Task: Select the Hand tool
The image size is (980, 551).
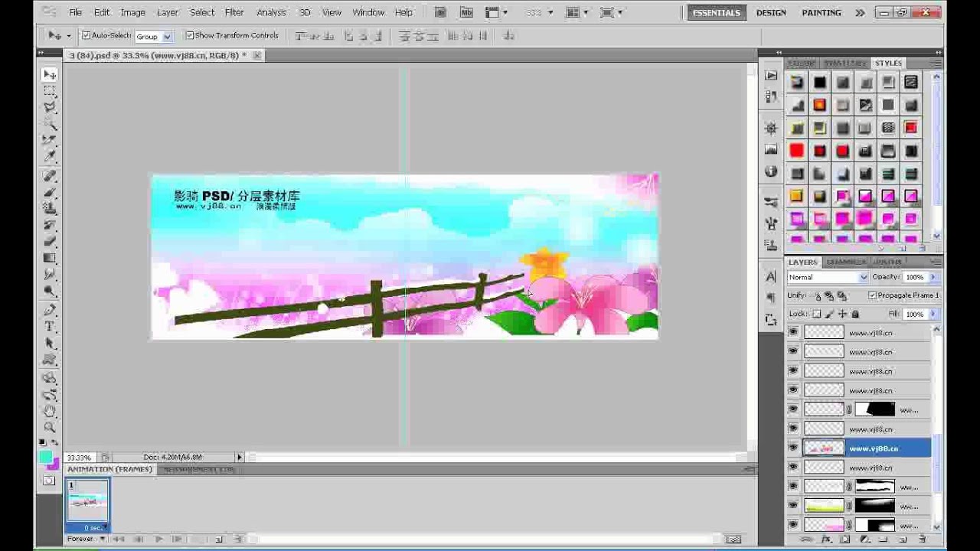Action: [49, 411]
